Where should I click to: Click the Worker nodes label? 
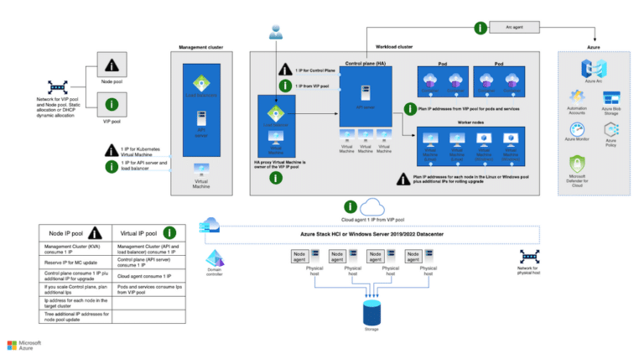(470, 122)
